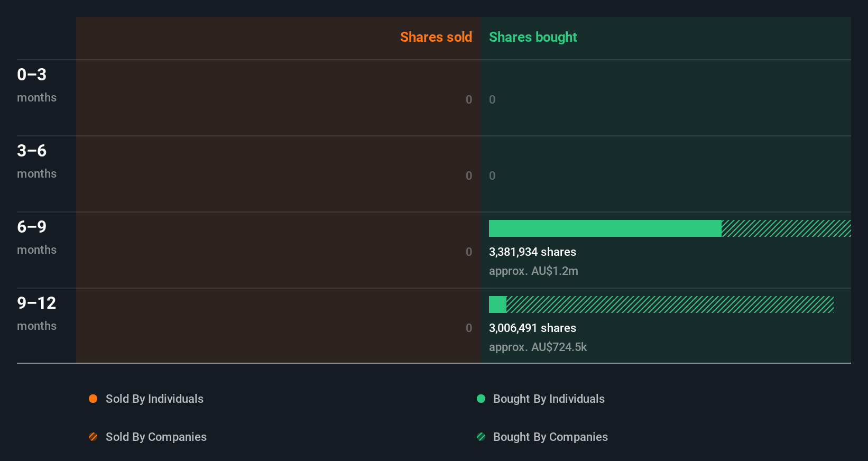
Task: Click the striped Bought By Companies legend icon
Action: pos(481,437)
